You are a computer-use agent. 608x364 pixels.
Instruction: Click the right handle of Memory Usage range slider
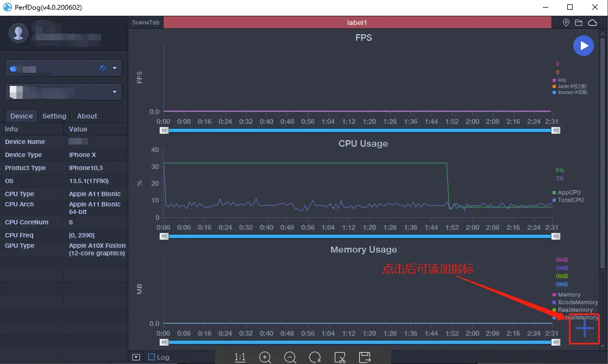tap(556, 342)
